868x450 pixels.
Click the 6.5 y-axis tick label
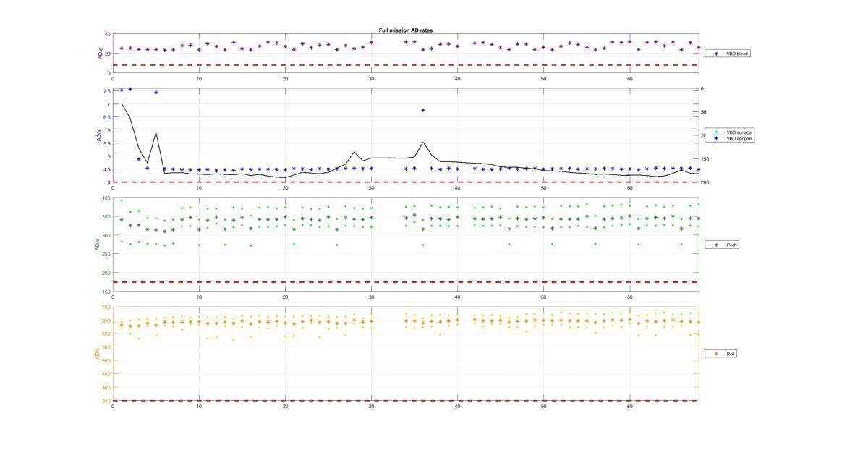107,117
